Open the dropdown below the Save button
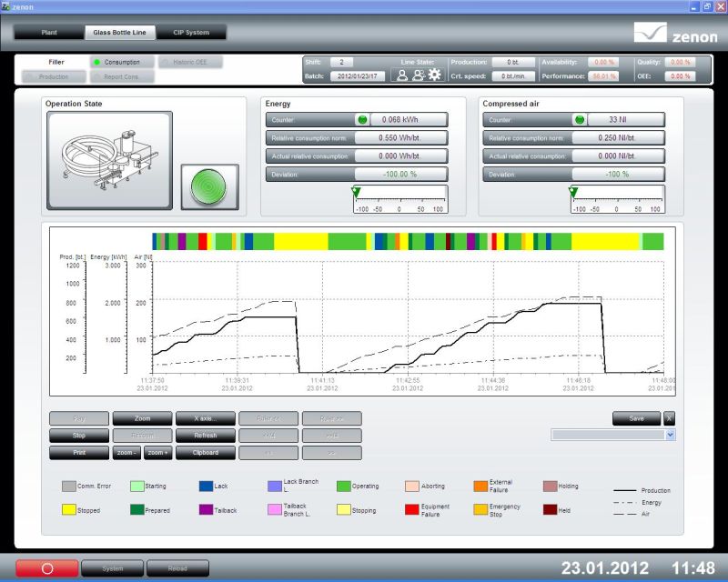 point(671,436)
